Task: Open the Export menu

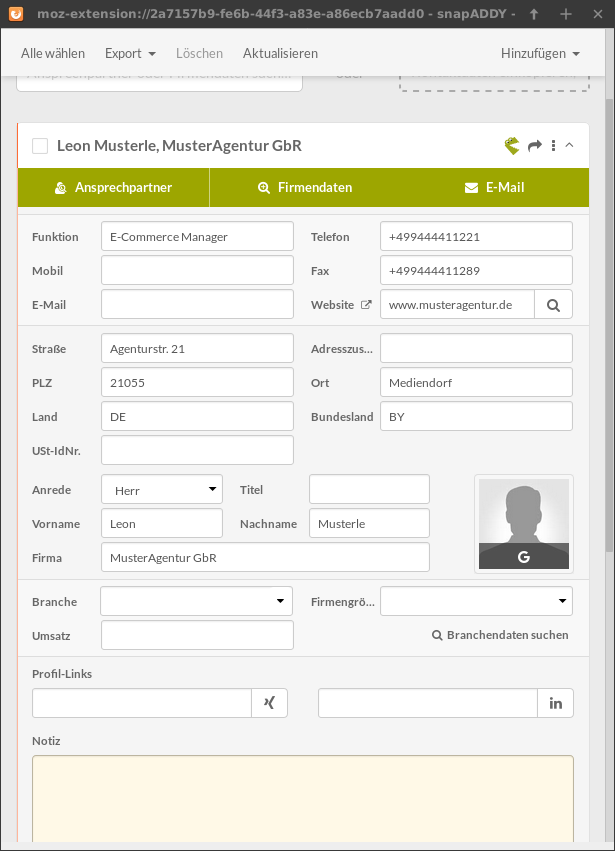Action: tap(130, 53)
